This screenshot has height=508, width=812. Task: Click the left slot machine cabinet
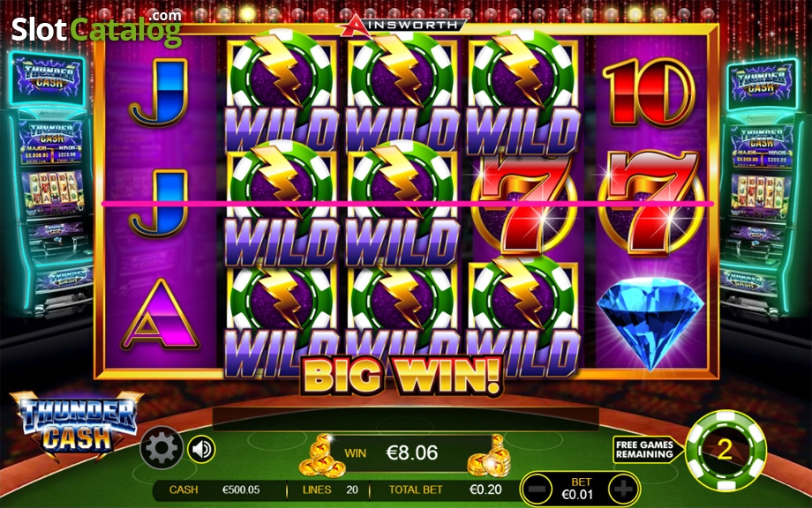point(50,183)
